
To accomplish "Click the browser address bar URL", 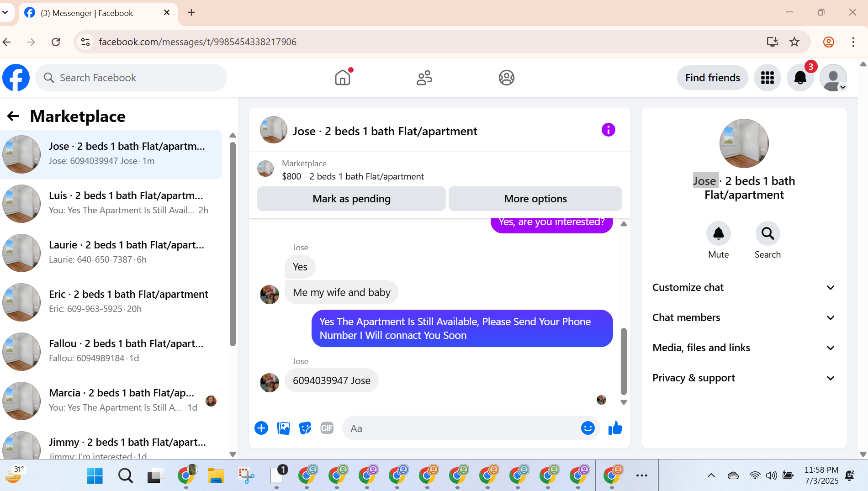I will (197, 42).
